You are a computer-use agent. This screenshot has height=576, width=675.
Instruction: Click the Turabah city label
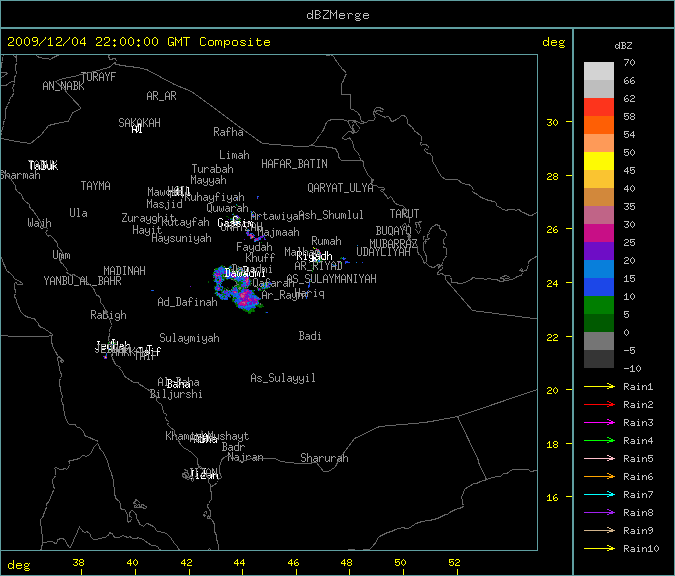tap(213, 169)
